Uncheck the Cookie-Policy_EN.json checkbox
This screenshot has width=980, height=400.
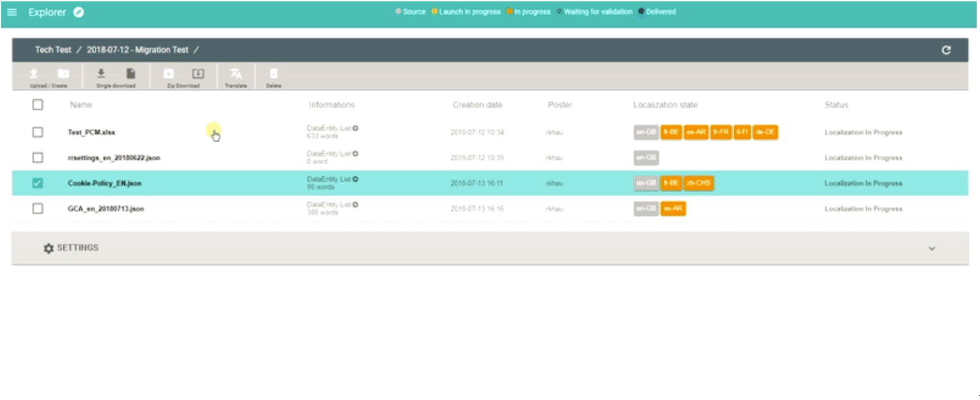(x=38, y=183)
